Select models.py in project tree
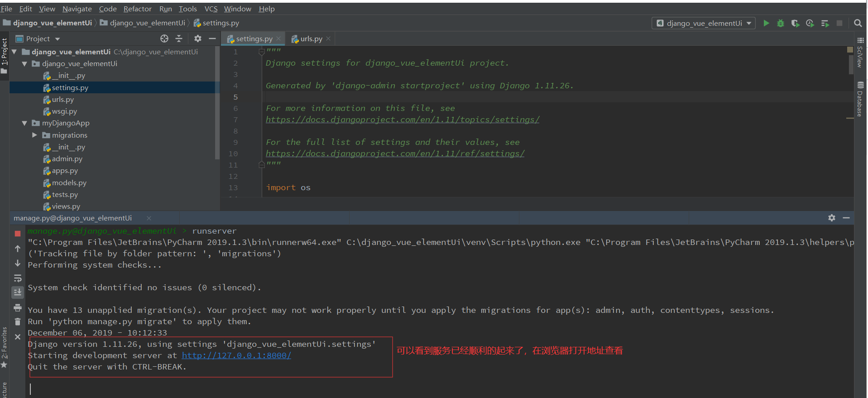Viewport: 868px width, 398px height. click(69, 183)
